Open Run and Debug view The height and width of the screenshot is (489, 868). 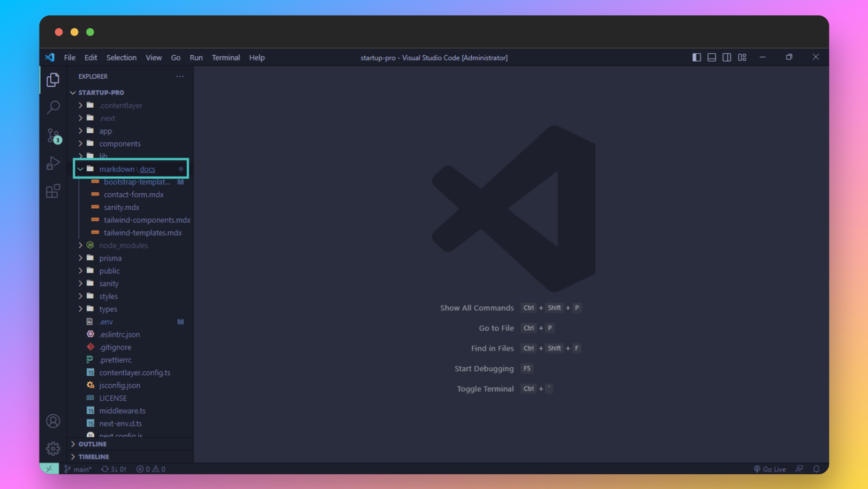53,163
